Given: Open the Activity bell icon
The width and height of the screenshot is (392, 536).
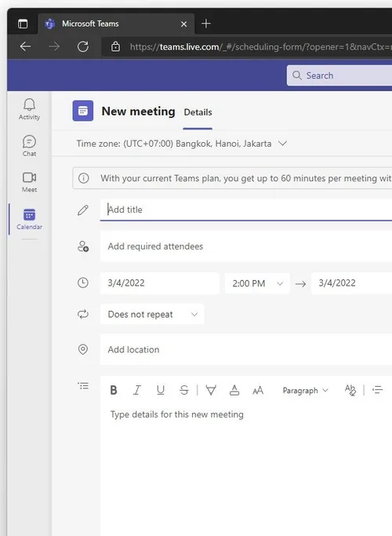Looking at the screenshot, I should click(29, 104).
